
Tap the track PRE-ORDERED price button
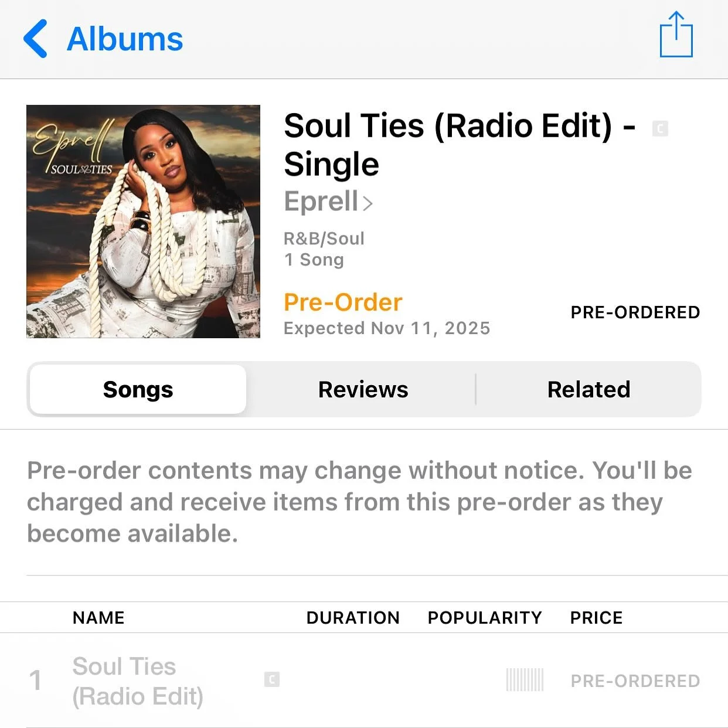pos(635,681)
